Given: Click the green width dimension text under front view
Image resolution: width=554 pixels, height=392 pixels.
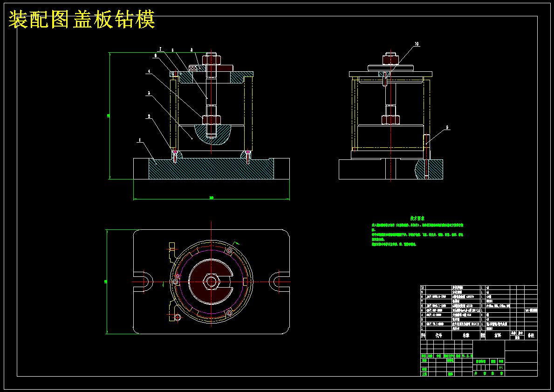Looking at the screenshot, I should click(211, 198).
